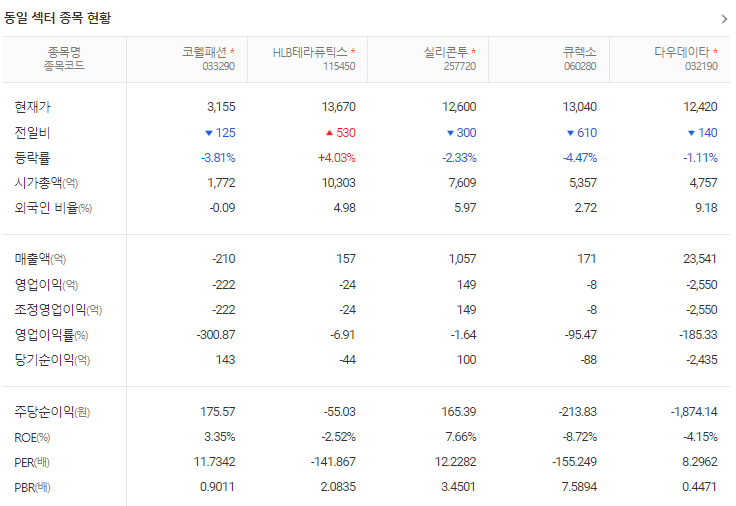This screenshot has height=506, width=736.
Task: Click the 주당순이익 row label
Action: 52,412
